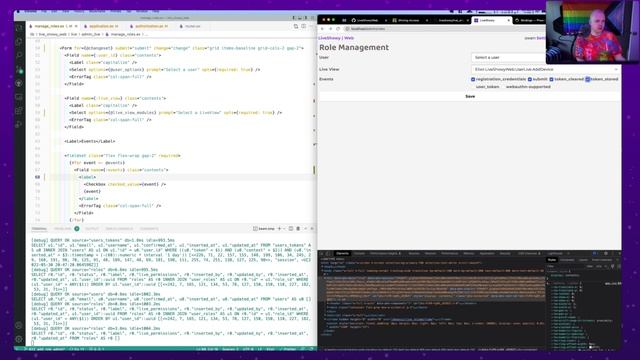Open the Live View module dropdown

pos(546,69)
